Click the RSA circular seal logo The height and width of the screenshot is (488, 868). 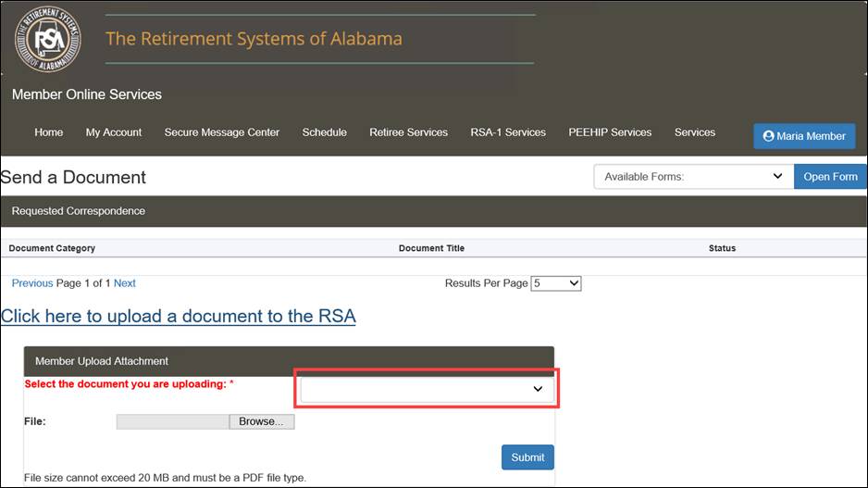coord(48,39)
